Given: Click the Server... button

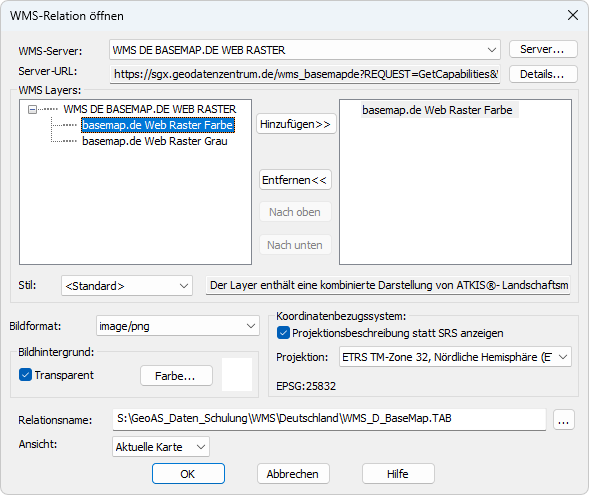Looking at the screenshot, I should [x=543, y=50].
